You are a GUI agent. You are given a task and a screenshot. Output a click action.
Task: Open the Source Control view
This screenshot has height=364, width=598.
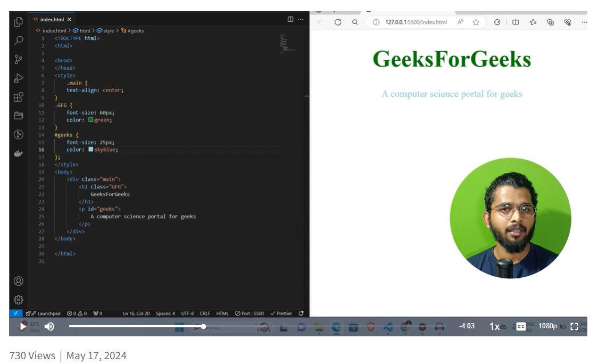[18, 59]
